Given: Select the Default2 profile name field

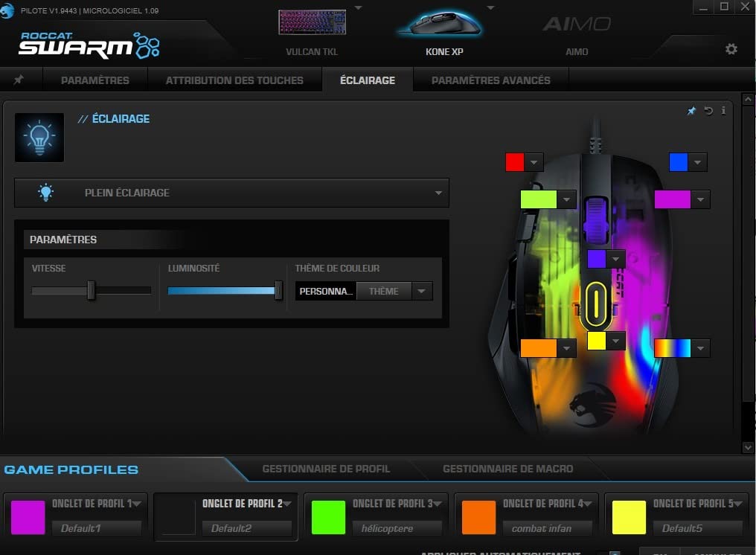Looking at the screenshot, I should coord(247,528).
